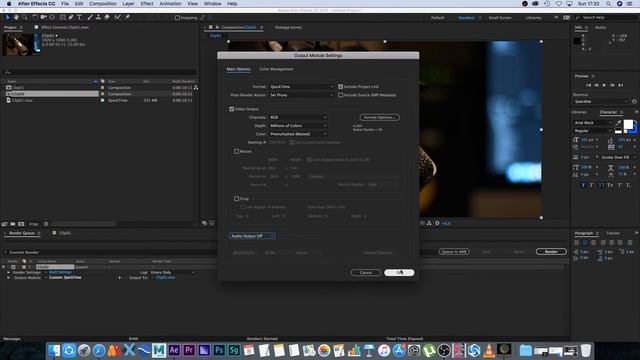
Task: Open the Composition menu
Action: [103, 4]
